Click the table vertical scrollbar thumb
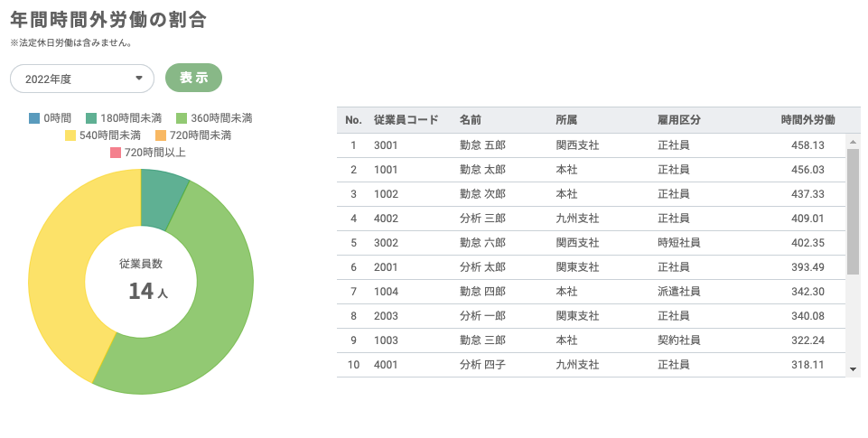This screenshot has height=438, width=868. pos(853,211)
